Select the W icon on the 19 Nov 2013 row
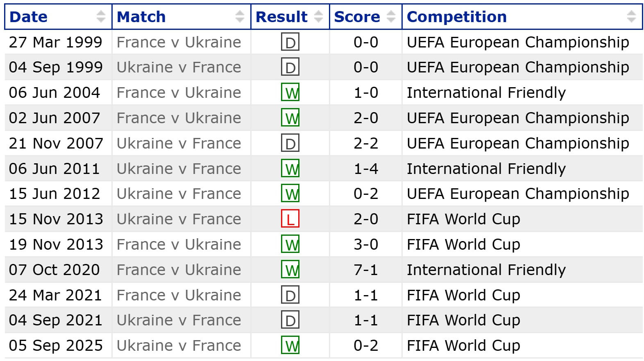This screenshot has width=644, height=361. [290, 244]
